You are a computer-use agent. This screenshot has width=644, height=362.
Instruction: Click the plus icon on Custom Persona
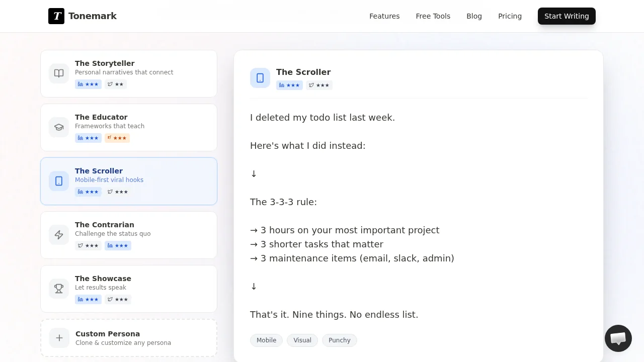pyautogui.click(x=59, y=338)
